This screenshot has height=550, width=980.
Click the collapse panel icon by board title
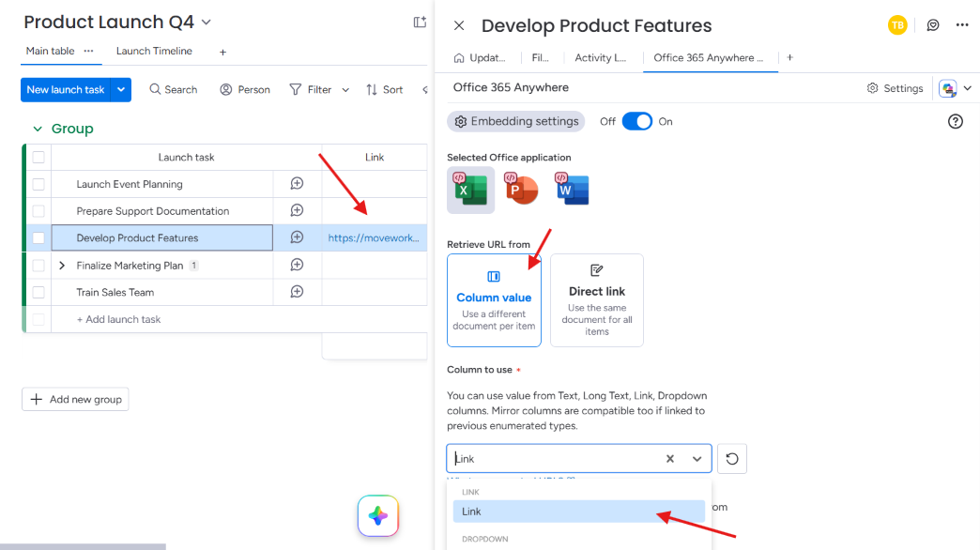point(420,23)
